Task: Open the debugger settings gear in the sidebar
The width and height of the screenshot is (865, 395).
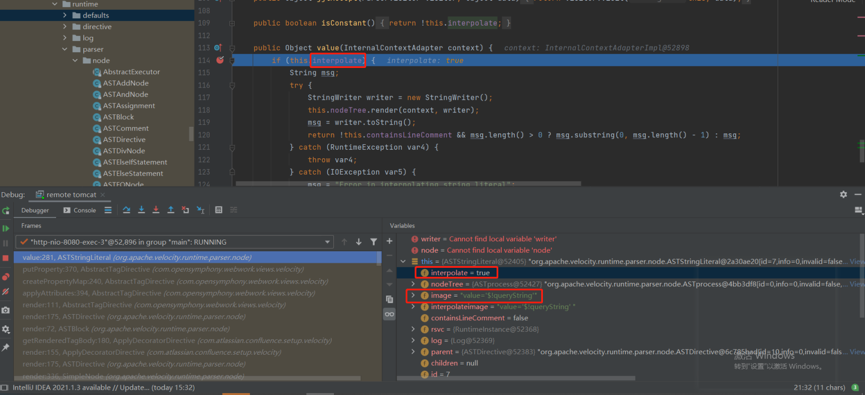Action: pyautogui.click(x=6, y=329)
